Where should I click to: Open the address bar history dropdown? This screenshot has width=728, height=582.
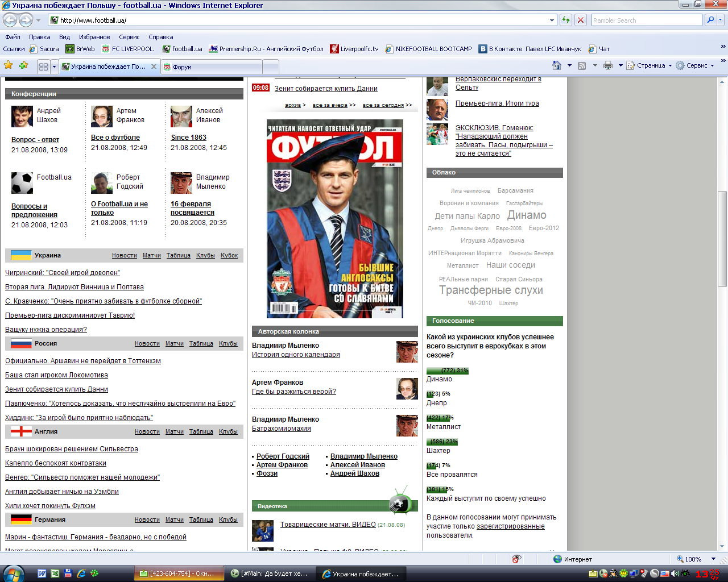552,20
